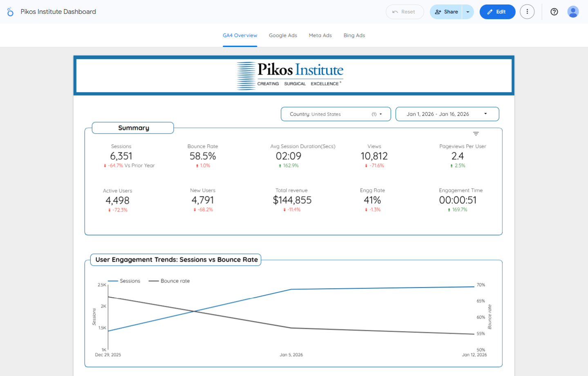Click the Bounce rate legend entry in chart

pos(170,281)
